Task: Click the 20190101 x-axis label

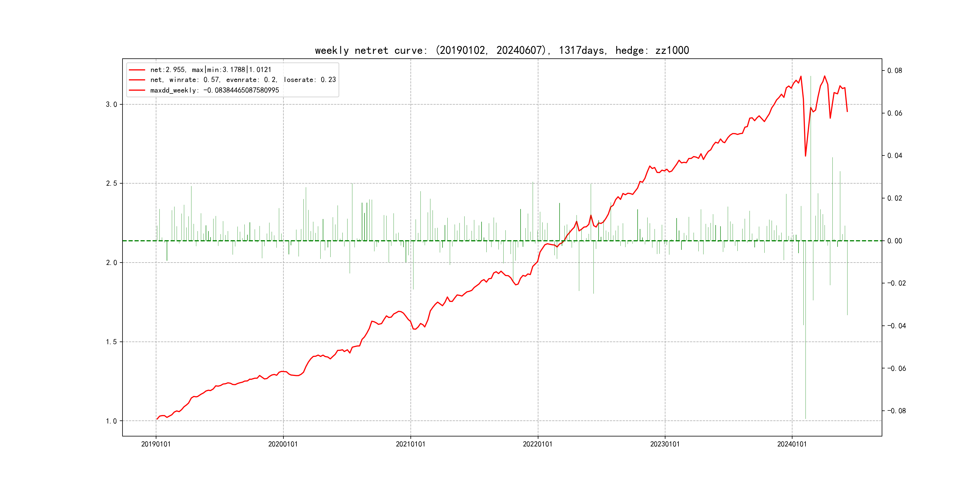Action: pyautogui.click(x=156, y=444)
